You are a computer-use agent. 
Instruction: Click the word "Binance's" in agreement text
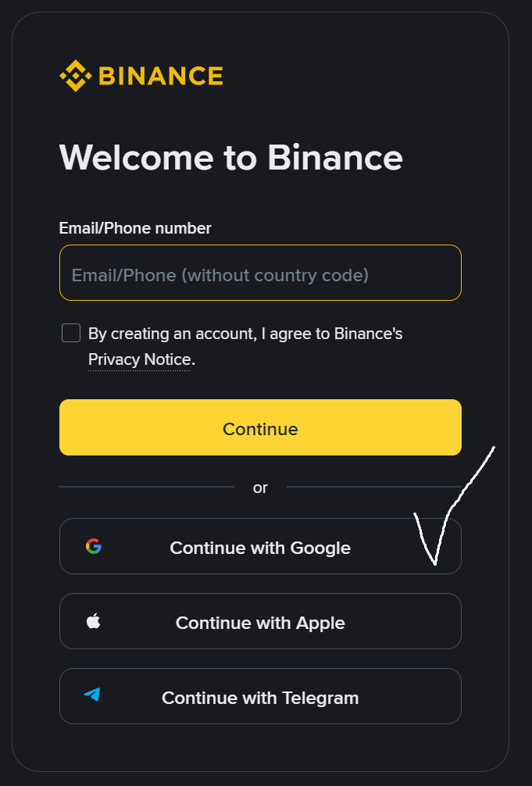[369, 334]
